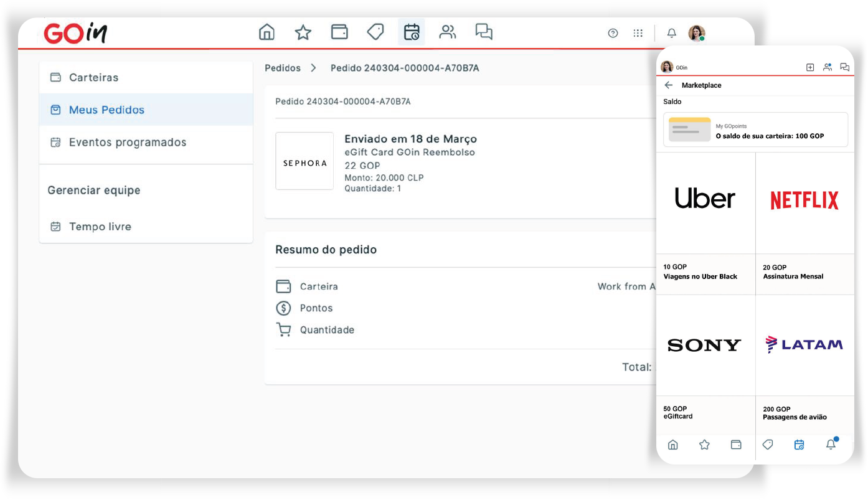Open the user profile avatar in desktop header

click(697, 33)
